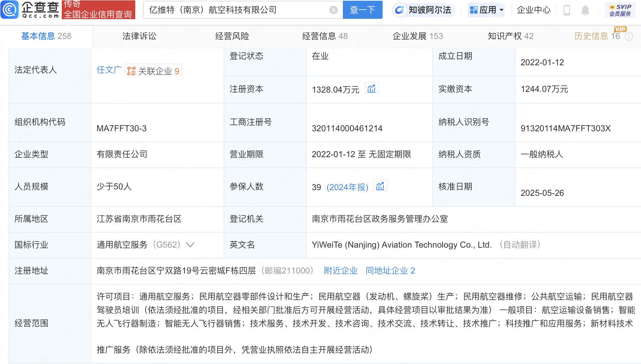Show the insured headcount chart

pyautogui.click(x=380, y=186)
